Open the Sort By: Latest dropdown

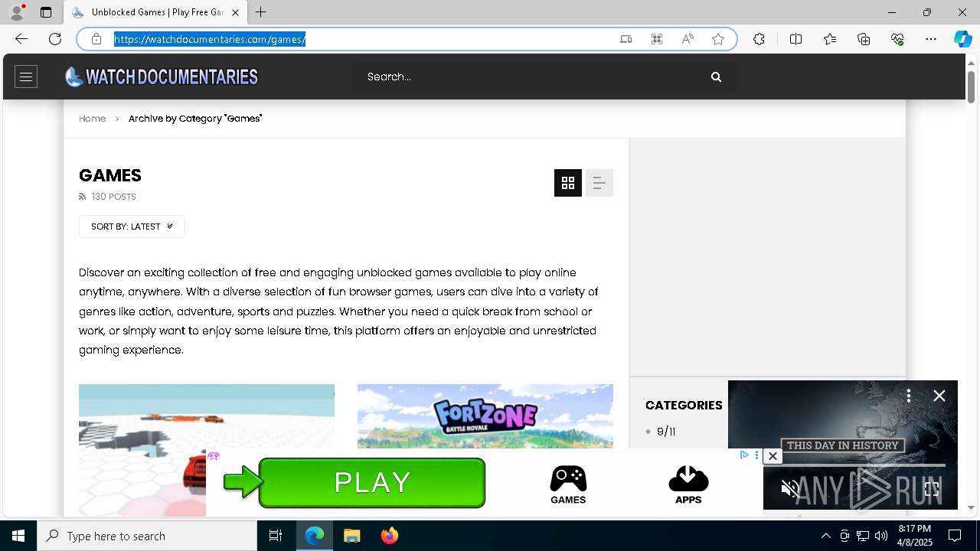tap(132, 227)
